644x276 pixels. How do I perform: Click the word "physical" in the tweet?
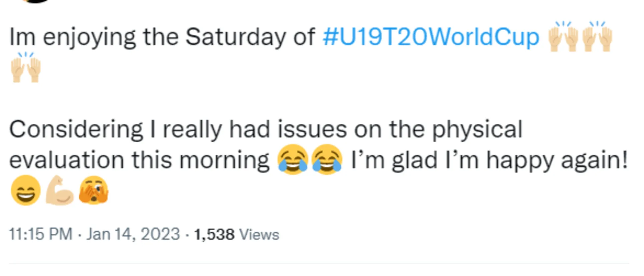point(477,130)
